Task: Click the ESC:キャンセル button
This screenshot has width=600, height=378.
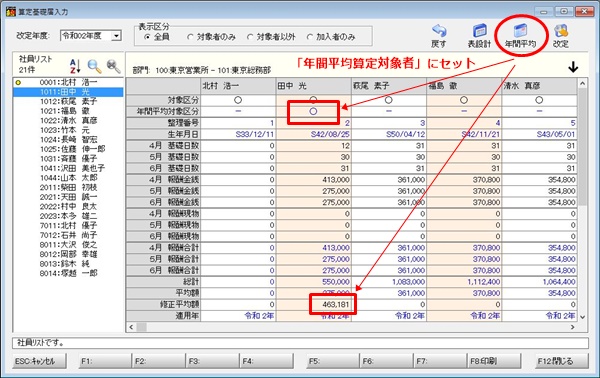Action: (x=39, y=361)
